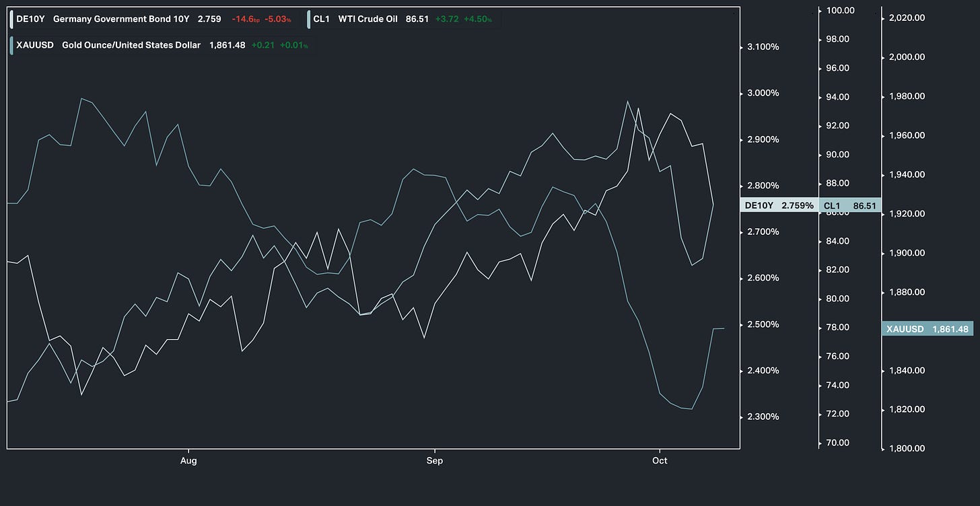Select the CL1 WTI Crude Oil legend
Screen dimensions: 980x506
click(403, 20)
